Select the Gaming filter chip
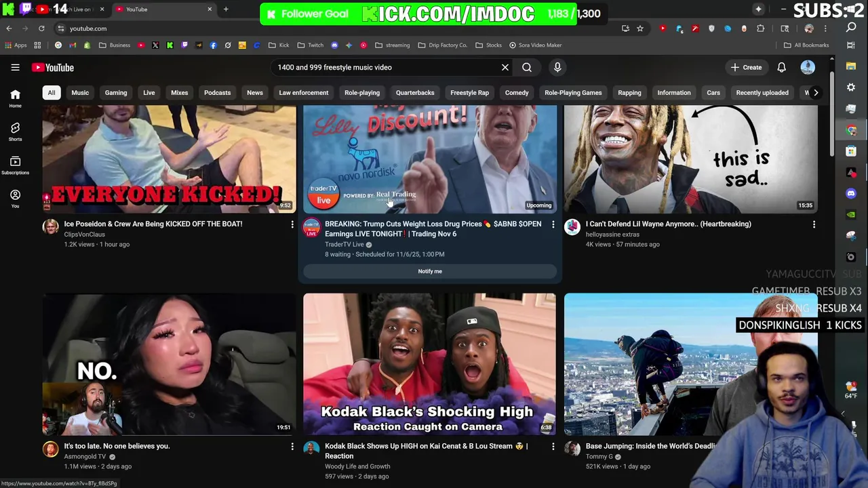Screen dimensions: 868x488 coord(116,92)
